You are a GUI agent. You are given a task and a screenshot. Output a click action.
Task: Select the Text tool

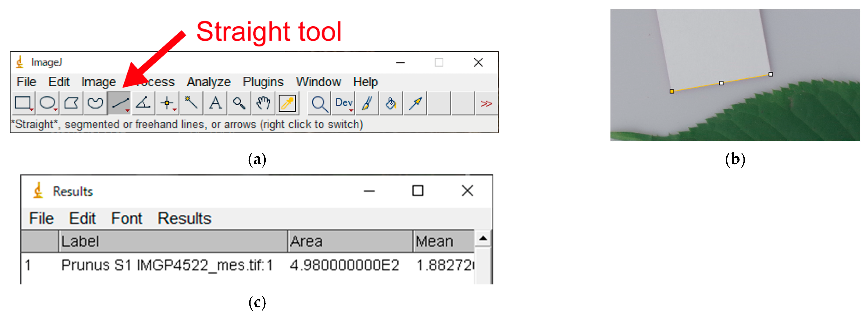(215, 103)
